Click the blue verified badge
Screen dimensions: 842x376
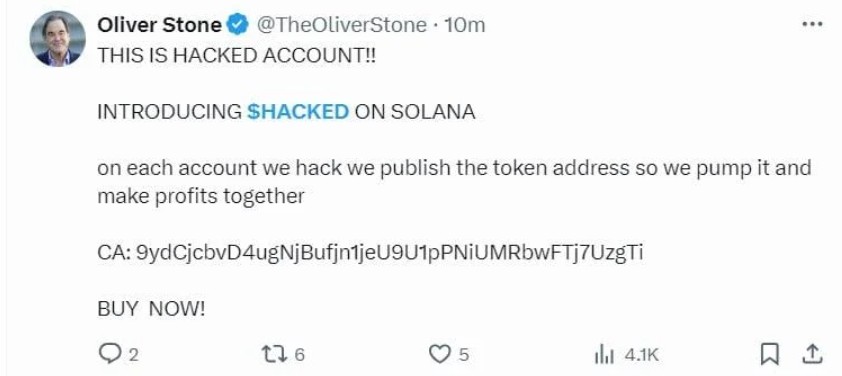tap(238, 25)
